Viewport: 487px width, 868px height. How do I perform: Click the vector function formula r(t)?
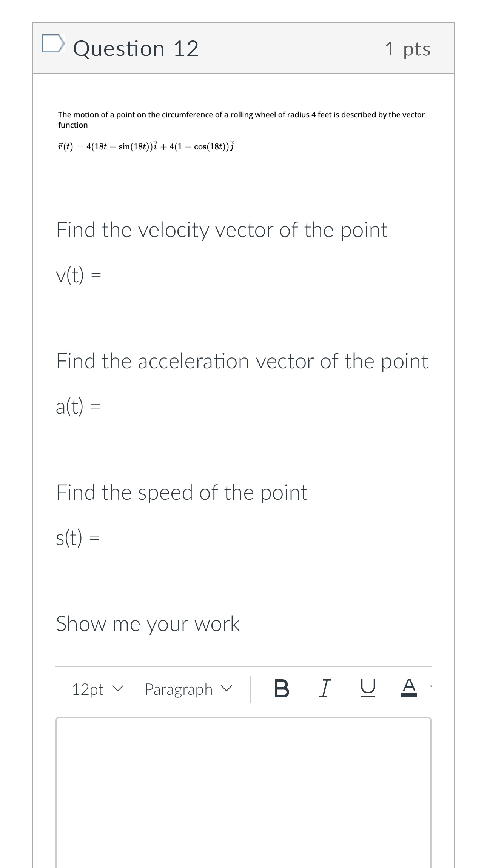tap(146, 145)
